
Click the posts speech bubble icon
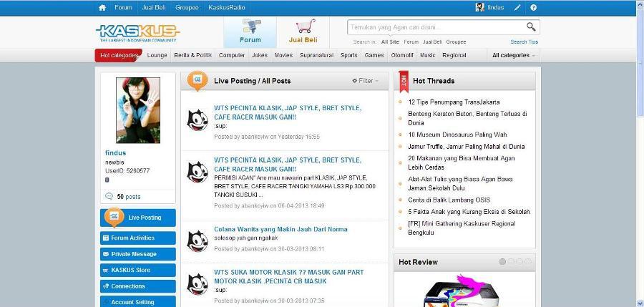click(109, 197)
